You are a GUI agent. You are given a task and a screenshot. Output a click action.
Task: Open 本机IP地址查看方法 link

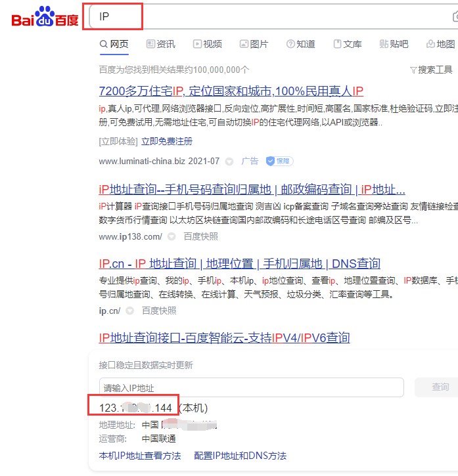pos(140,456)
